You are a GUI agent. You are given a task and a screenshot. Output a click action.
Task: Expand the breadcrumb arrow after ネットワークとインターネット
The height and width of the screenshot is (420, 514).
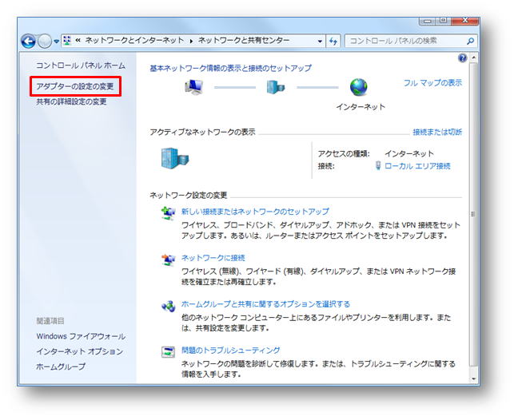(x=191, y=42)
